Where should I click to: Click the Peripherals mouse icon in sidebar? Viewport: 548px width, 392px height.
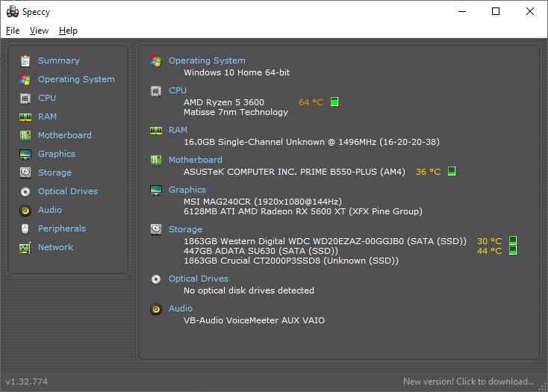25,228
